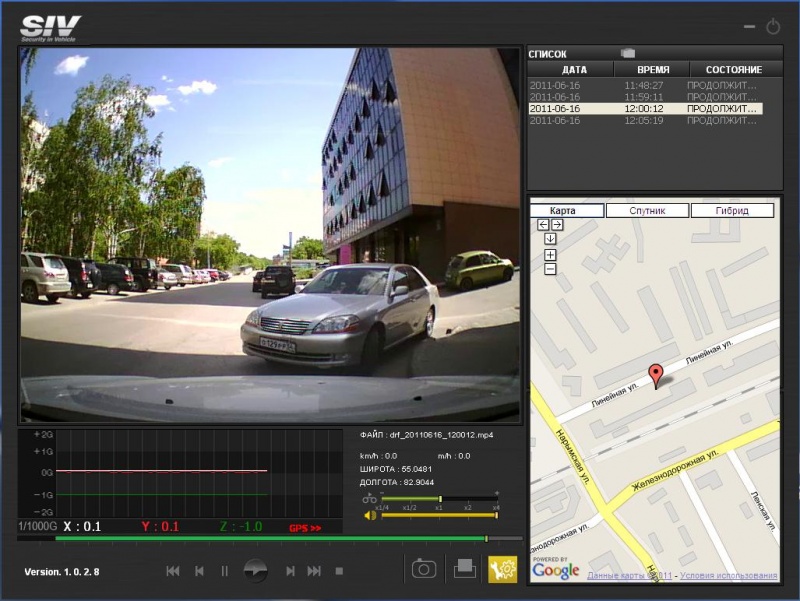This screenshot has width=800, height=601.
Task: Sort recordings by ВРЕМЯ column header
Action: 654,70
